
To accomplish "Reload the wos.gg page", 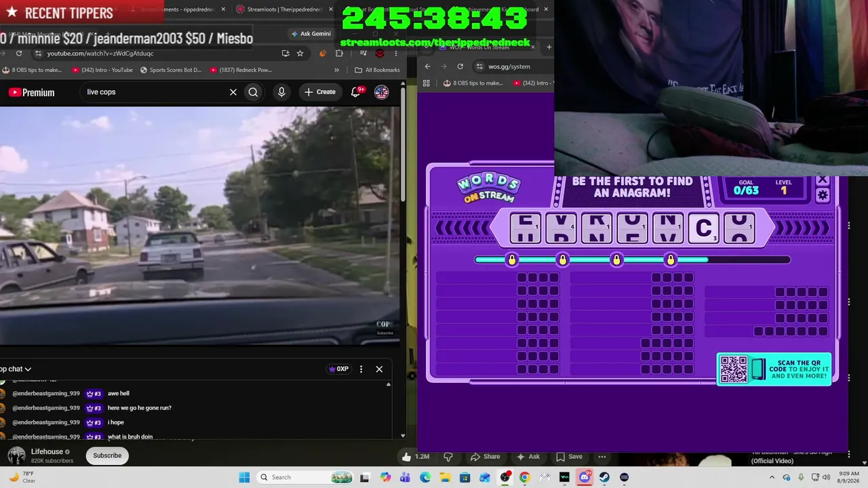I will [x=460, y=66].
